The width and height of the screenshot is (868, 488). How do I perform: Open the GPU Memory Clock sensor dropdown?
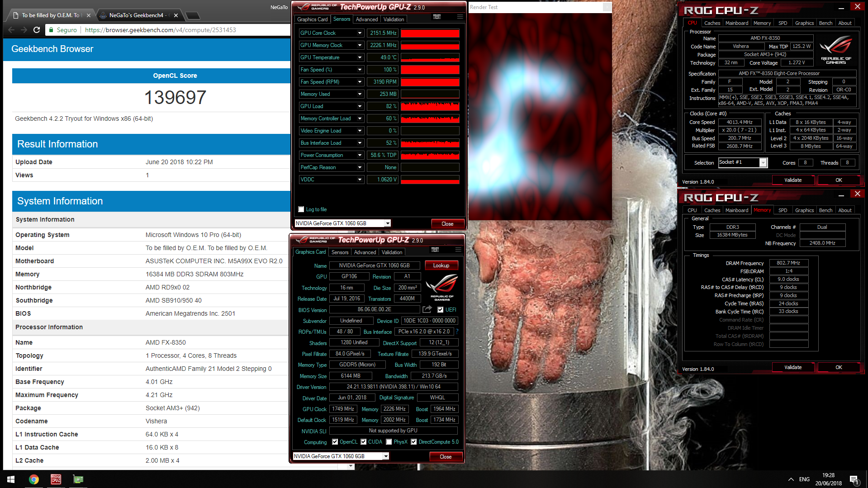pos(360,45)
